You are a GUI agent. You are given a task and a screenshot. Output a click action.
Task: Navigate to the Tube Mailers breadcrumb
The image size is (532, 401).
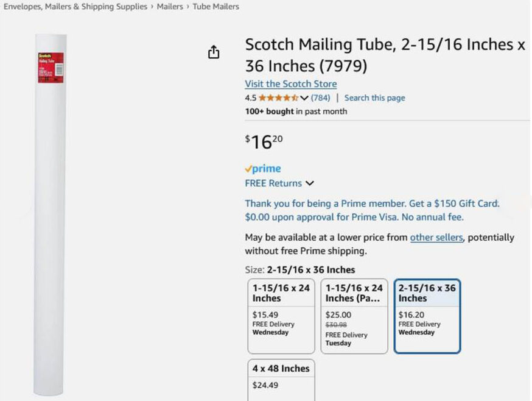coord(215,7)
